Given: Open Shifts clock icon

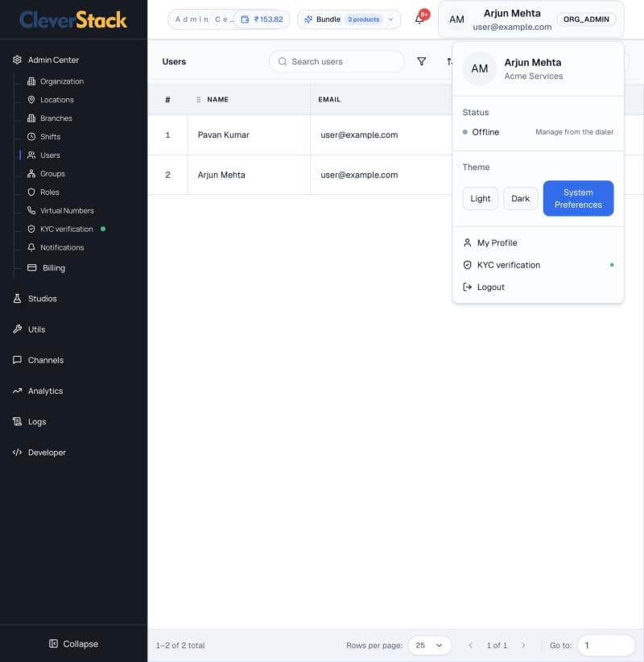Looking at the screenshot, I should click(x=31, y=137).
